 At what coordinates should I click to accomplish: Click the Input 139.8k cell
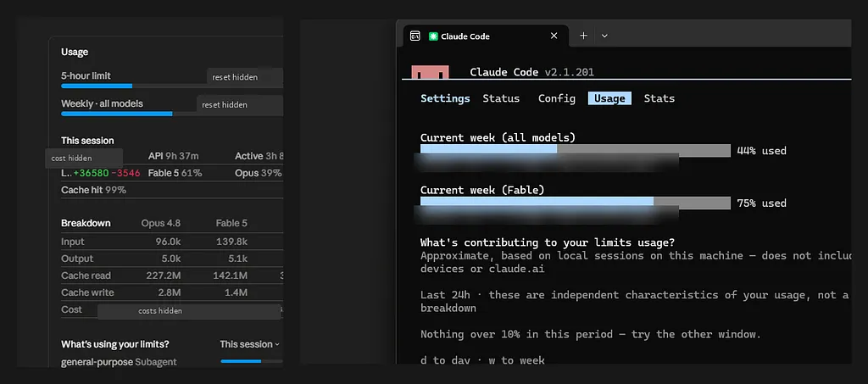(231, 242)
